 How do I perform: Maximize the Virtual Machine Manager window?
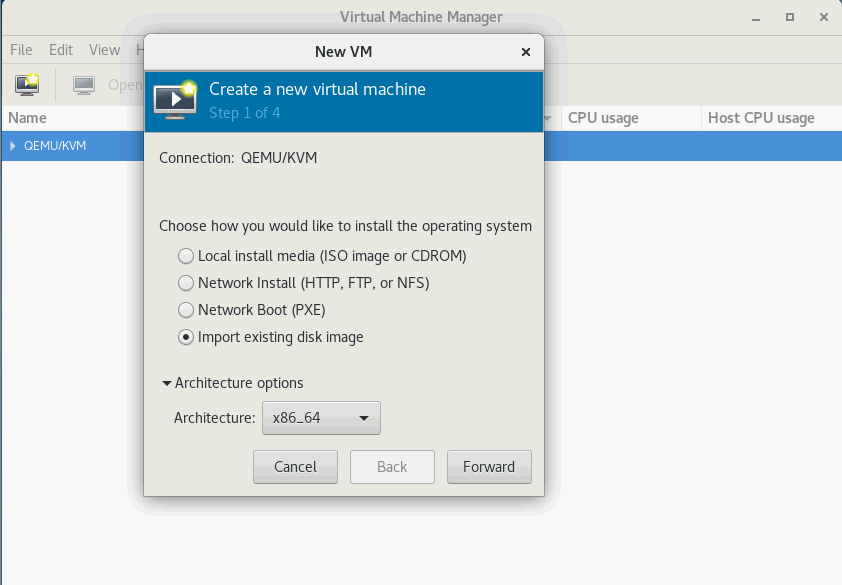tap(790, 17)
